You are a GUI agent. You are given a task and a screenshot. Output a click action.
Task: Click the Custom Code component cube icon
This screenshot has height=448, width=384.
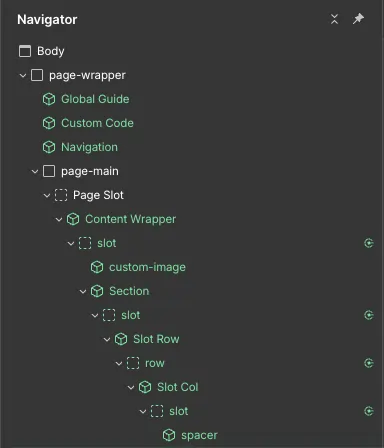coord(49,123)
